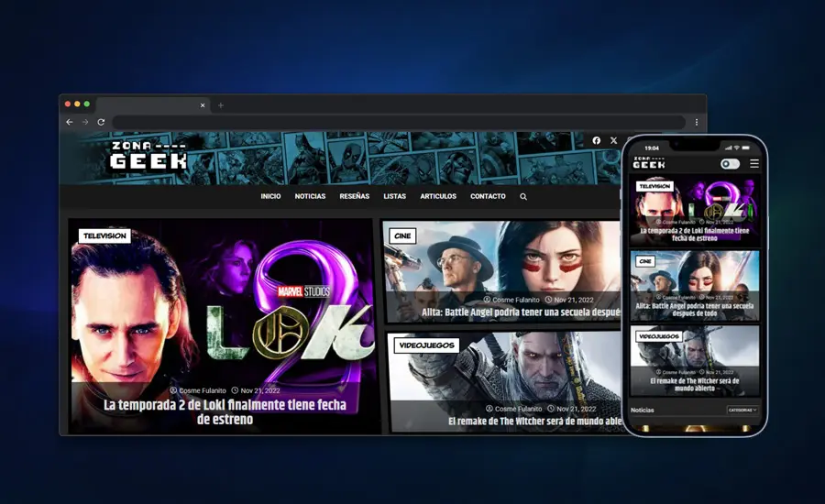Open the browser three-dot menu

[697, 122]
